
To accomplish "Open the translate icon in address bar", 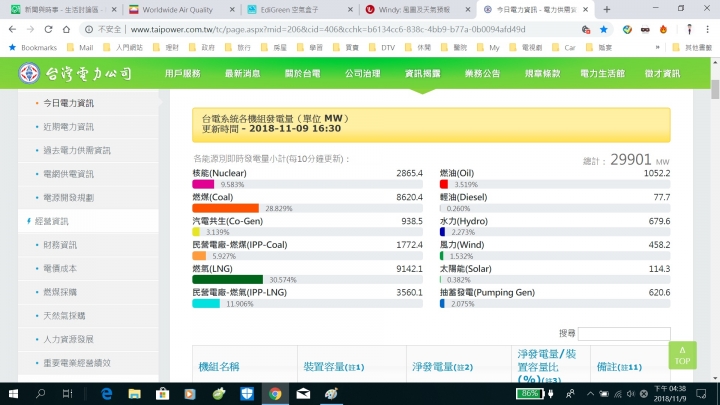I will (x=585, y=29).
